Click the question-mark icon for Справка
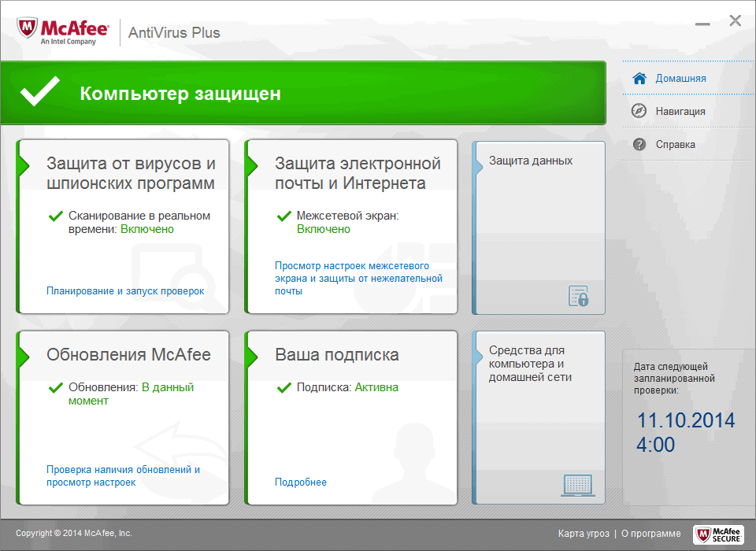Screen dimensions: 756x551 pyautogui.click(x=639, y=144)
